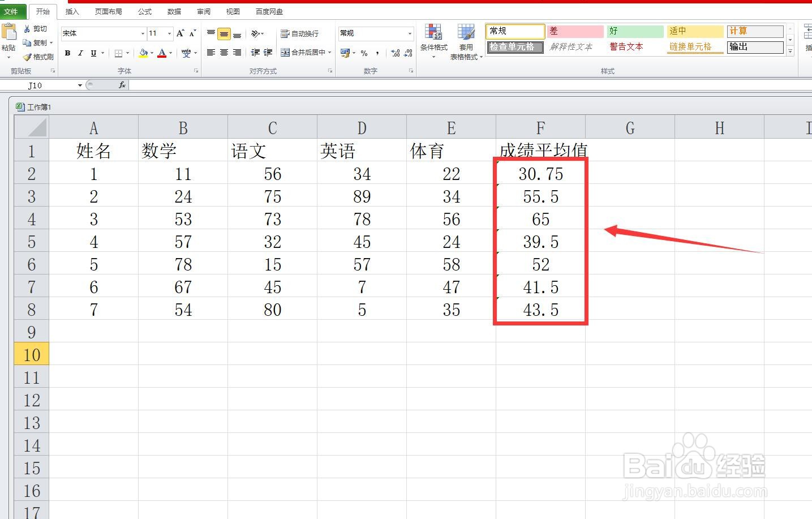812x519 pixels.
Task: Click increase decimal icon
Action: (395, 53)
